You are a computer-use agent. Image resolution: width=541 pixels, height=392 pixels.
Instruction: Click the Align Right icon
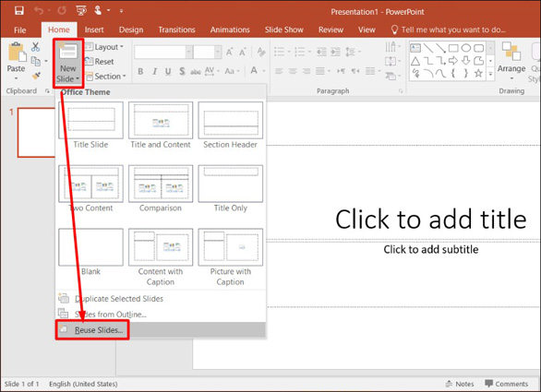click(x=306, y=71)
